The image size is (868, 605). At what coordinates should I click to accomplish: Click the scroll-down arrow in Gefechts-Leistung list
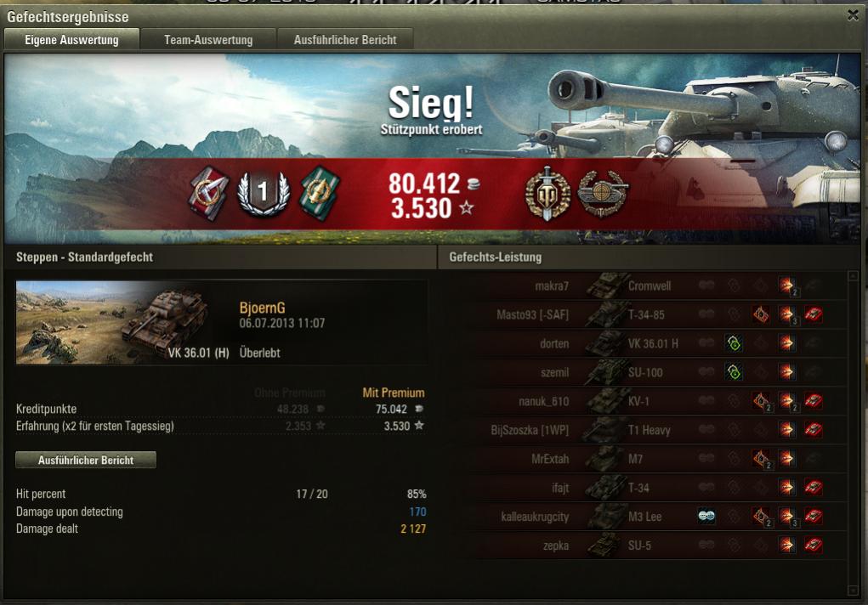pyautogui.click(x=853, y=591)
